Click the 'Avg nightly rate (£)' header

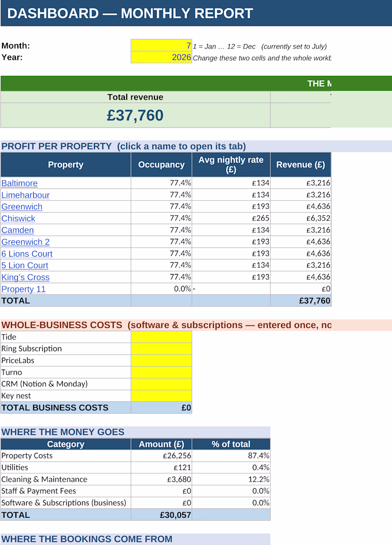coord(231,165)
